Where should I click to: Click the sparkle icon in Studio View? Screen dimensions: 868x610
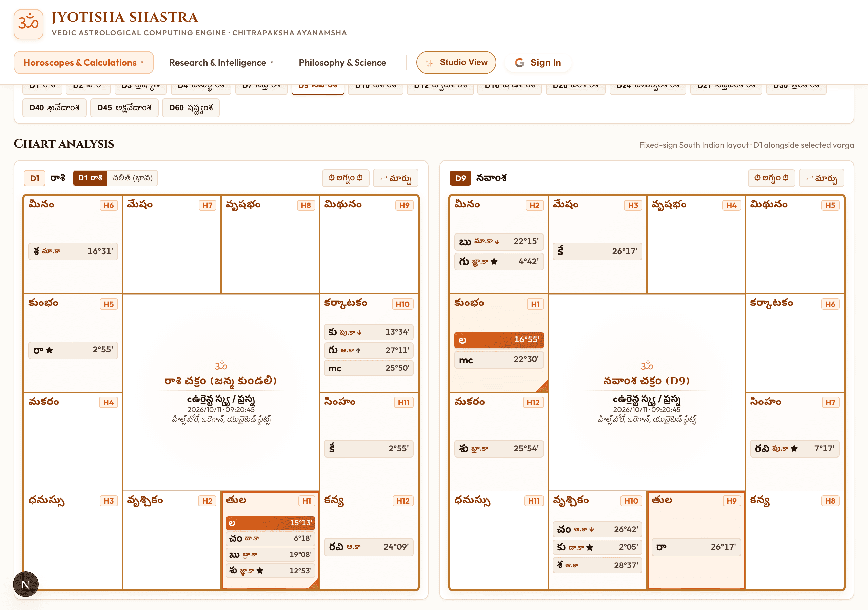429,63
